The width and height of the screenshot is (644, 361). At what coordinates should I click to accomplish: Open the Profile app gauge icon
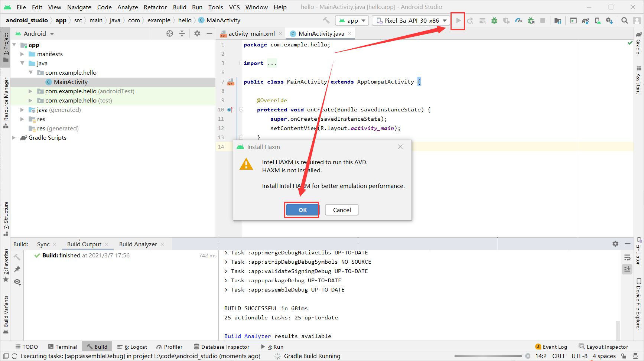(x=518, y=20)
